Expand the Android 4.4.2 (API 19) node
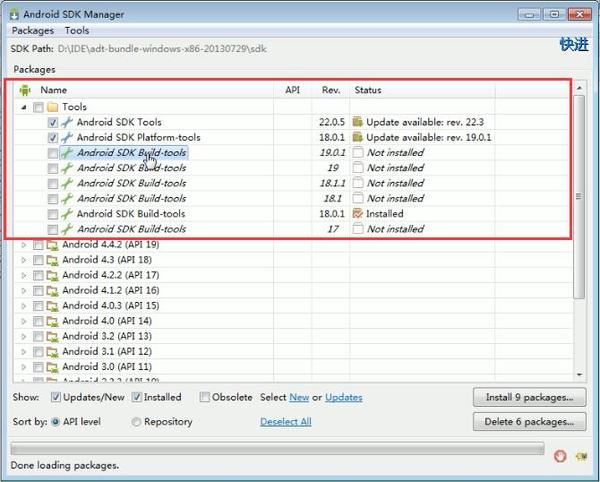The height and width of the screenshot is (482, 600). tap(24, 245)
